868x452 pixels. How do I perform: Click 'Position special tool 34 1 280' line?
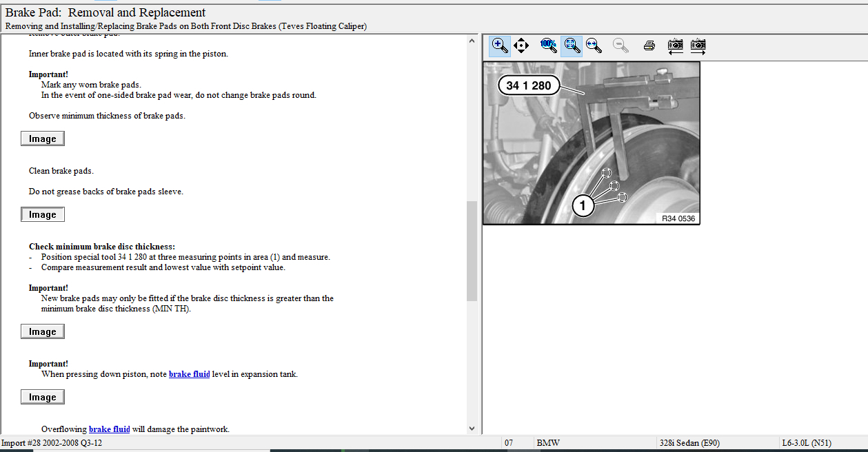(185, 257)
